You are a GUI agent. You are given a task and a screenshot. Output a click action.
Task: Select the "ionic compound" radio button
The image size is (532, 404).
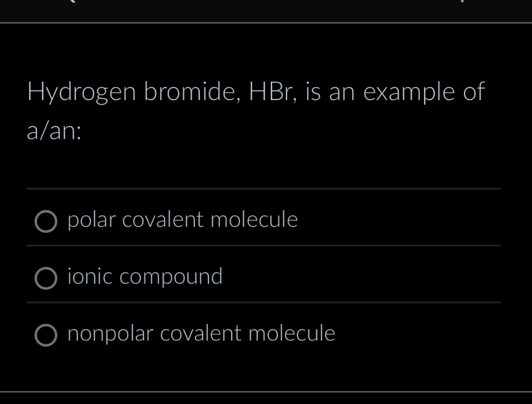[45, 278]
